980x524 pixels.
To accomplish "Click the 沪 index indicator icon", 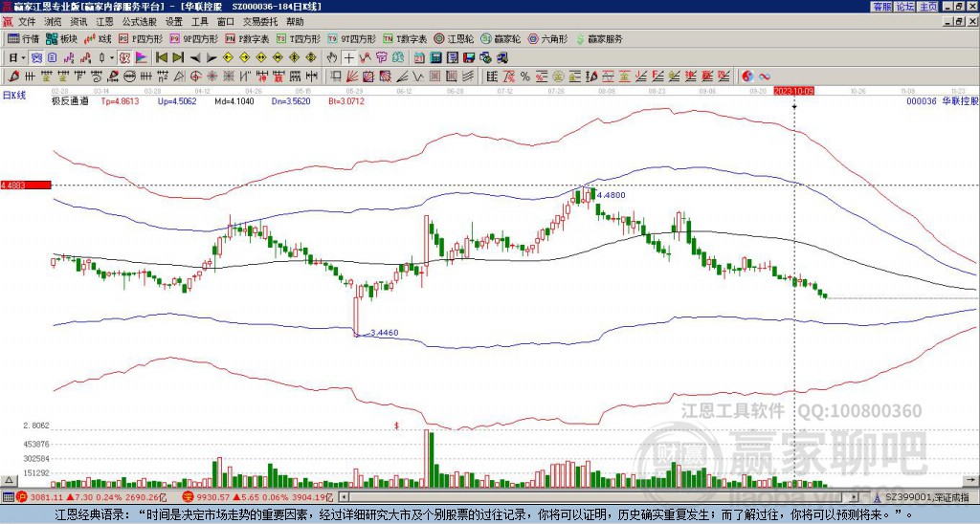I will click(21, 497).
